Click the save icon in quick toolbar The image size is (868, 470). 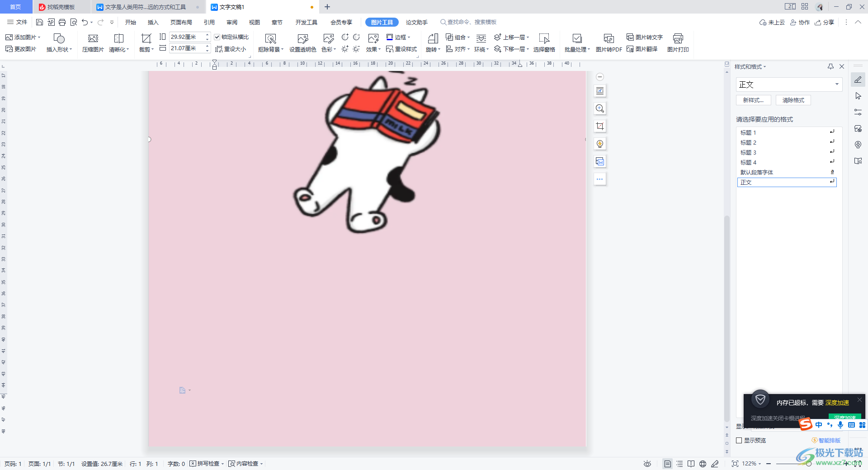point(39,22)
